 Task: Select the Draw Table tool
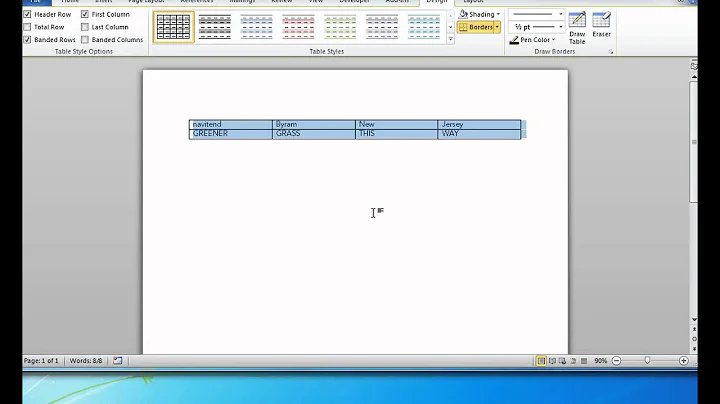pyautogui.click(x=577, y=28)
